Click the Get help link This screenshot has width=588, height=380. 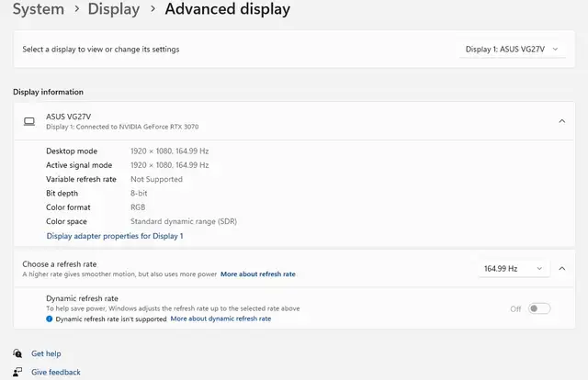pyautogui.click(x=46, y=353)
